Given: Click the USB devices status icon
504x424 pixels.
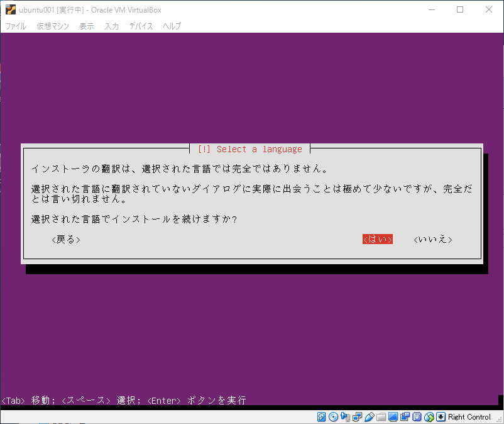Looking at the screenshot, I should pyautogui.click(x=370, y=417).
